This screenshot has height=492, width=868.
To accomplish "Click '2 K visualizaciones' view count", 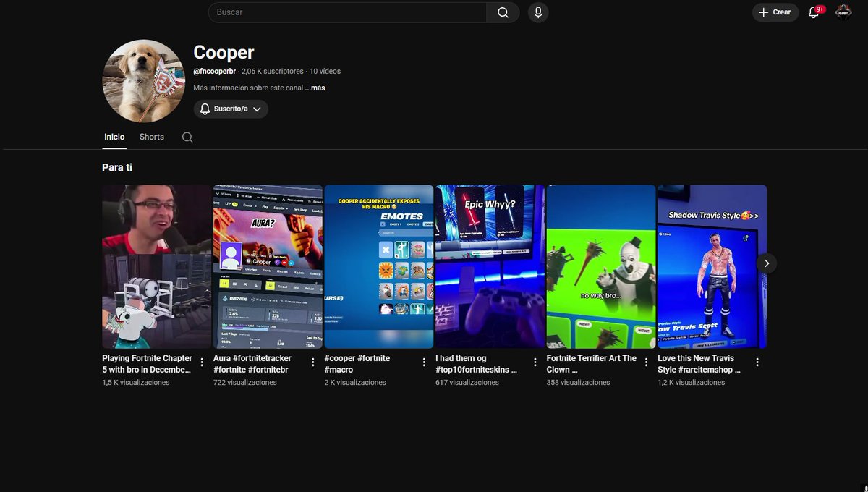I will 355,382.
